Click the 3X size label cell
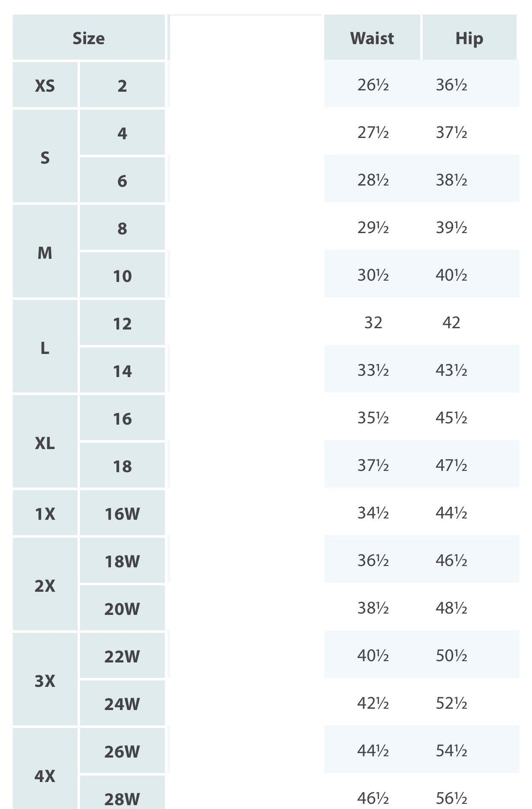The image size is (532, 809). tap(45, 680)
